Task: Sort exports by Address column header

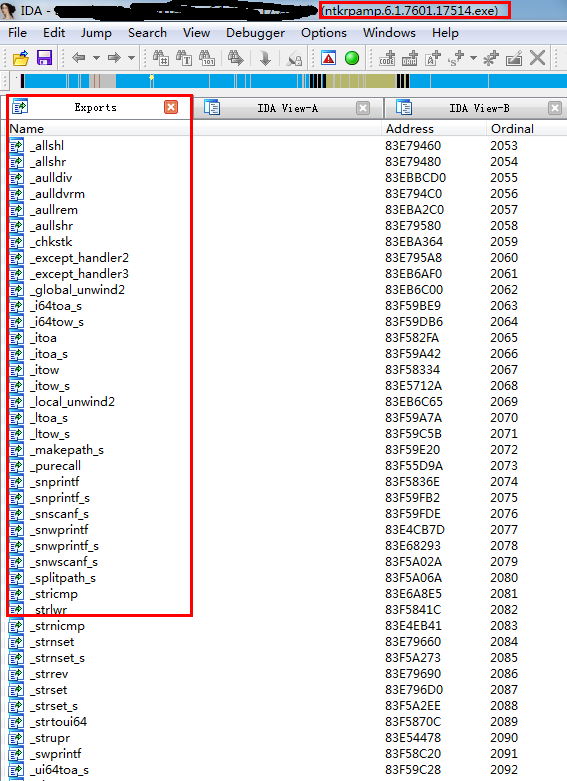Action: coord(434,129)
